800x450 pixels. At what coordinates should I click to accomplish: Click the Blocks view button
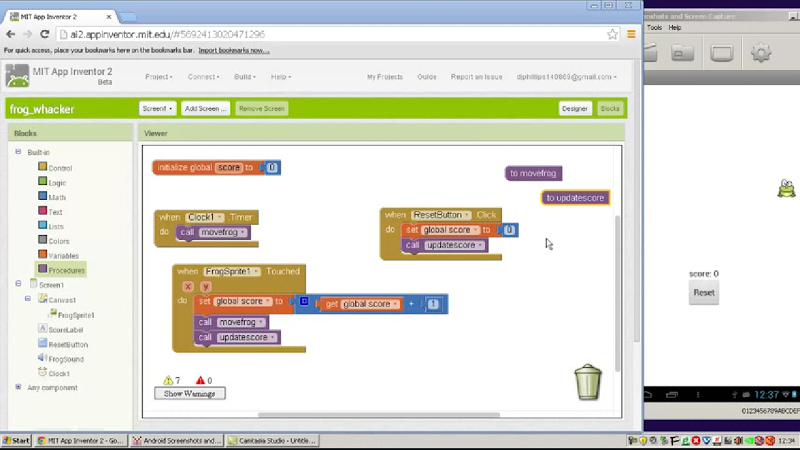[x=610, y=109]
